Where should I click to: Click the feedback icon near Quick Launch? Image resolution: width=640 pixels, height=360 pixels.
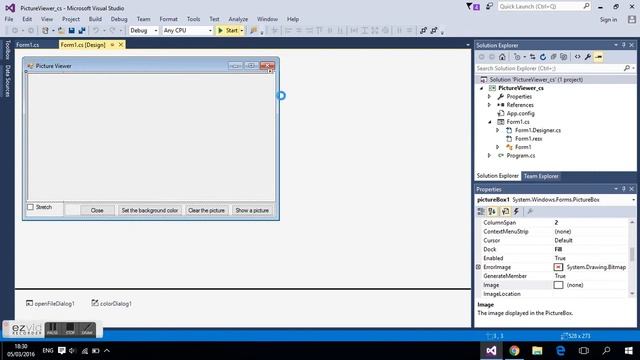[489, 7]
